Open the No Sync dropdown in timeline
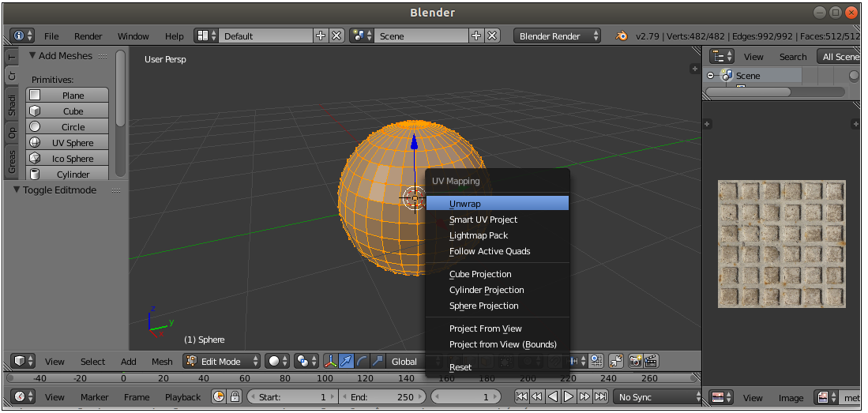This screenshot has height=413, width=868. pyautogui.click(x=657, y=397)
